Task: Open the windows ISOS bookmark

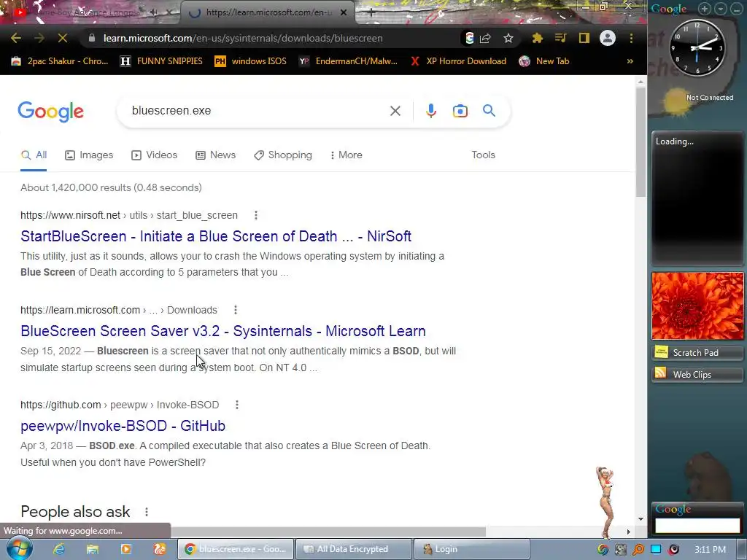Action: tap(251, 61)
